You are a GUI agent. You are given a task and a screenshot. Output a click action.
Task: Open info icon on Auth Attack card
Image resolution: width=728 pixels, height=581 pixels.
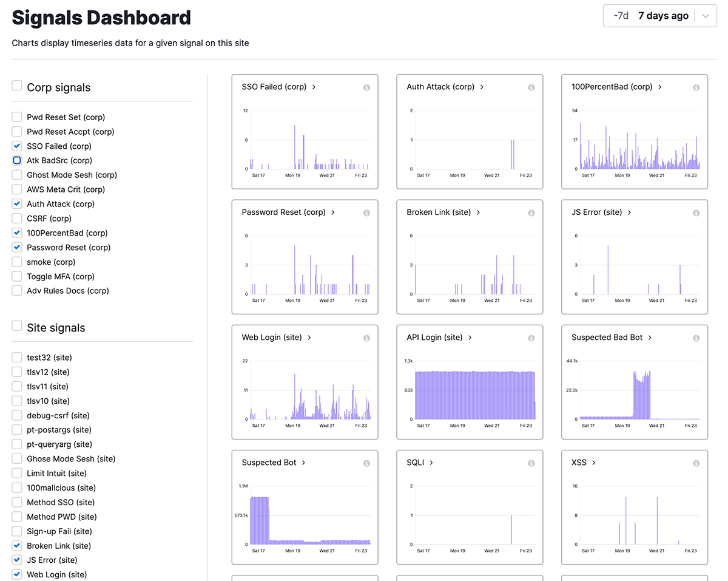click(531, 87)
